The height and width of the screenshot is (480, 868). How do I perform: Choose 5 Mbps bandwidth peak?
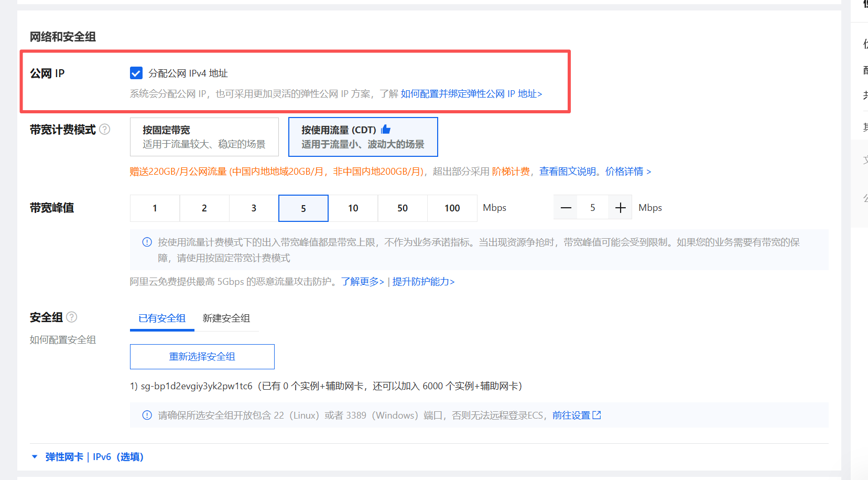pyautogui.click(x=303, y=208)
